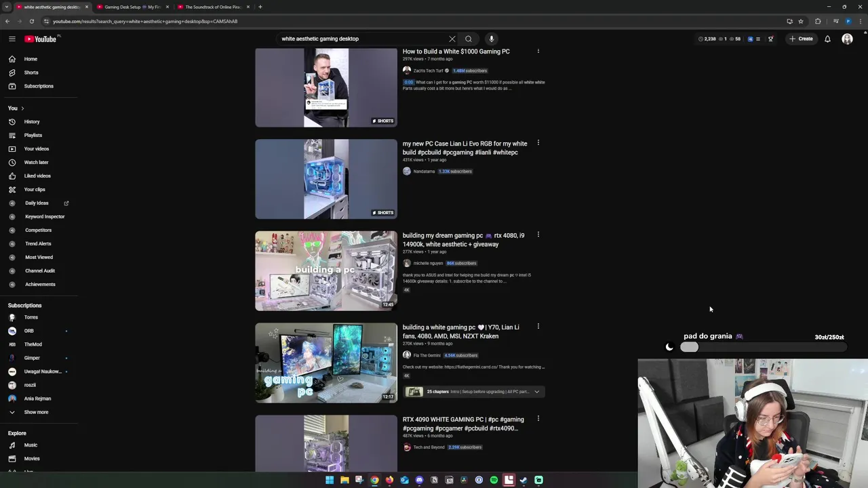Close the white aesthetic gaming desktop tab

click(x=87, y=7)
